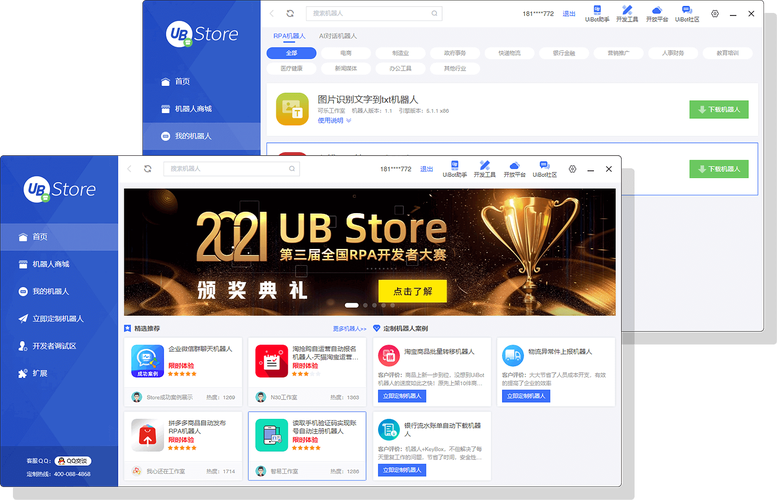This screenshot has height=500, width=777.
Task: Click the yellow 点击了解 banner button
Action: pos(412,291)
